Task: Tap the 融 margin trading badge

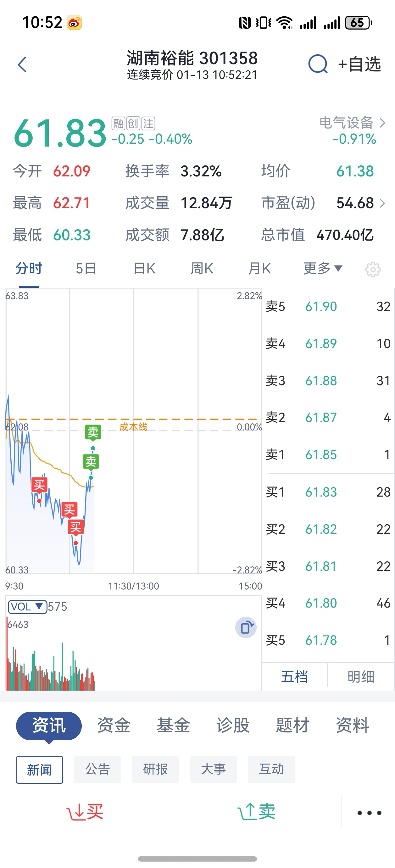Action: [x=118, y=124]
